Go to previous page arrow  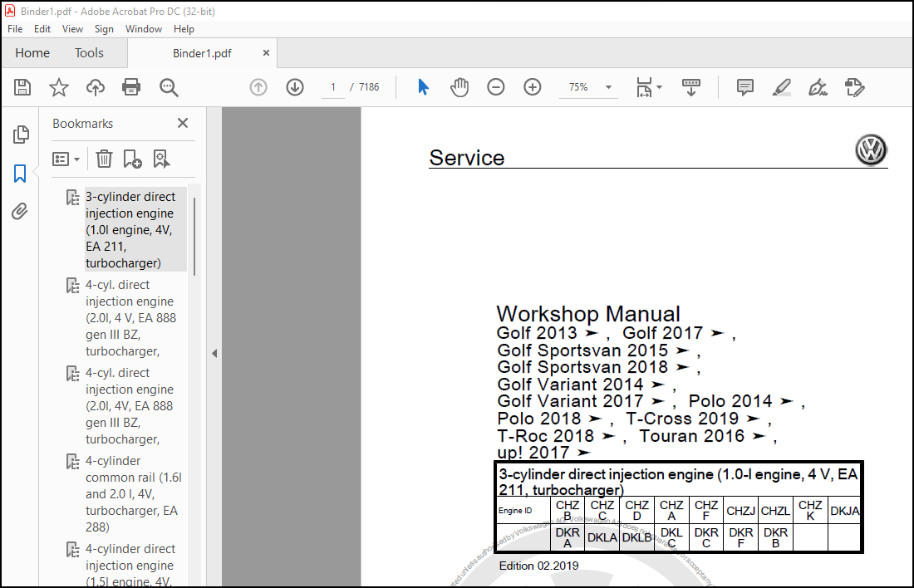[258, 87]
